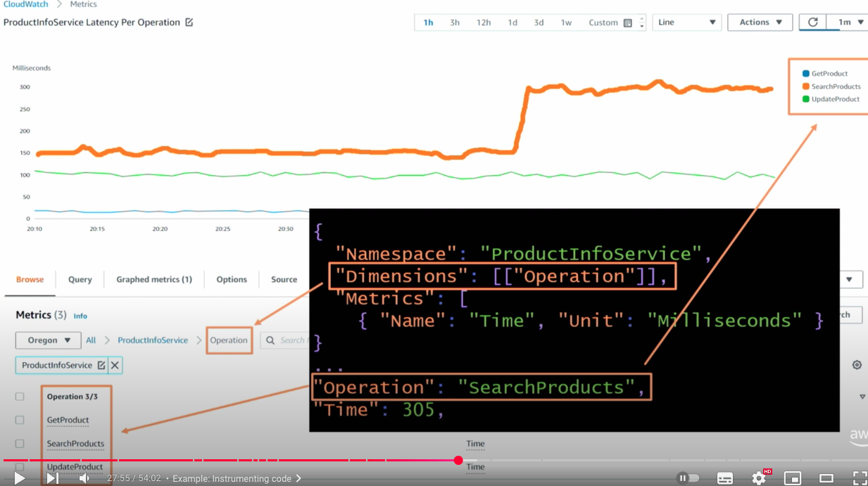The width and height of the screenshot is (868, 486).
Task: Seek using the red progress scrubber
Action: point(458,460)
